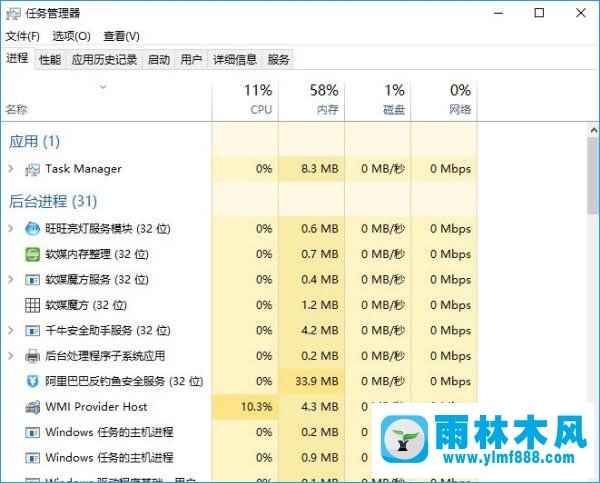Click icon of first Windows 任务的主机进程 row
The image size is (600, 483).
point(32,432)
